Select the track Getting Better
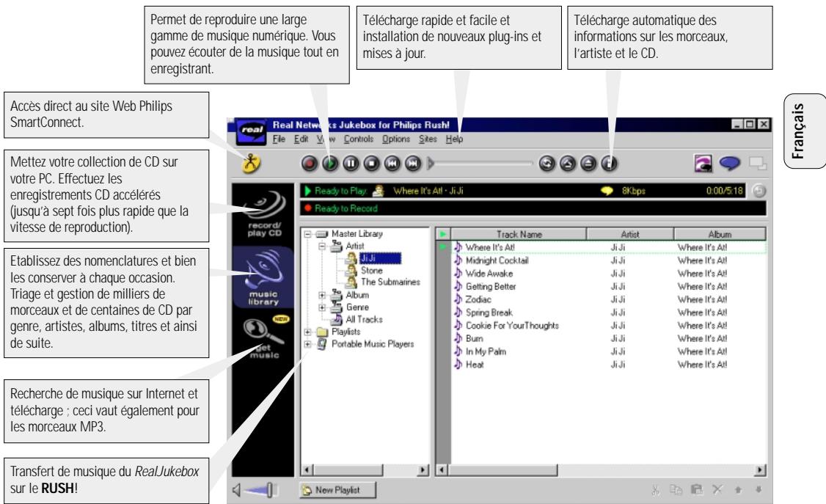The image size is (826, 504). 491,287
